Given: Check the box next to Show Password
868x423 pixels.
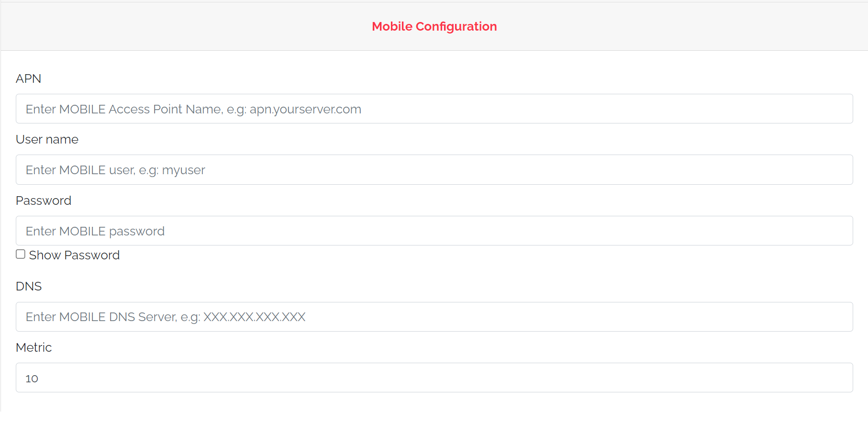Looking at the screenshot, I should (20, 254).
